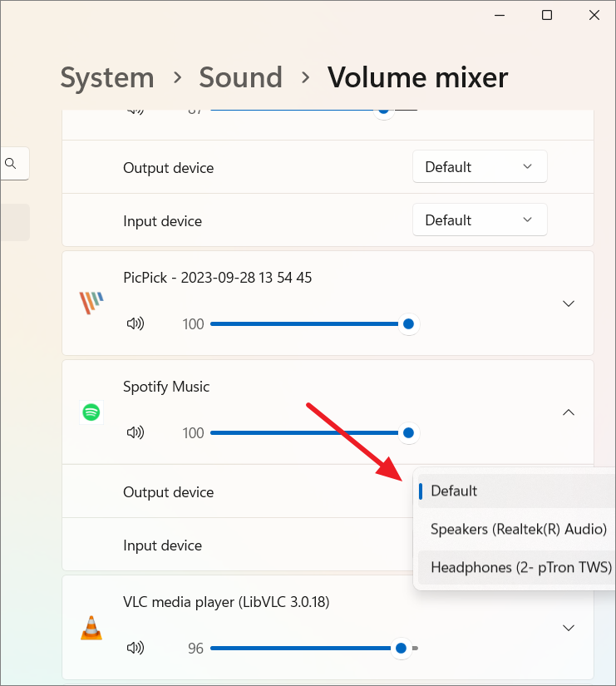Click the PicPick application icon
The height and width of the screenshot is (686, 616).
[x=91, y=302]
